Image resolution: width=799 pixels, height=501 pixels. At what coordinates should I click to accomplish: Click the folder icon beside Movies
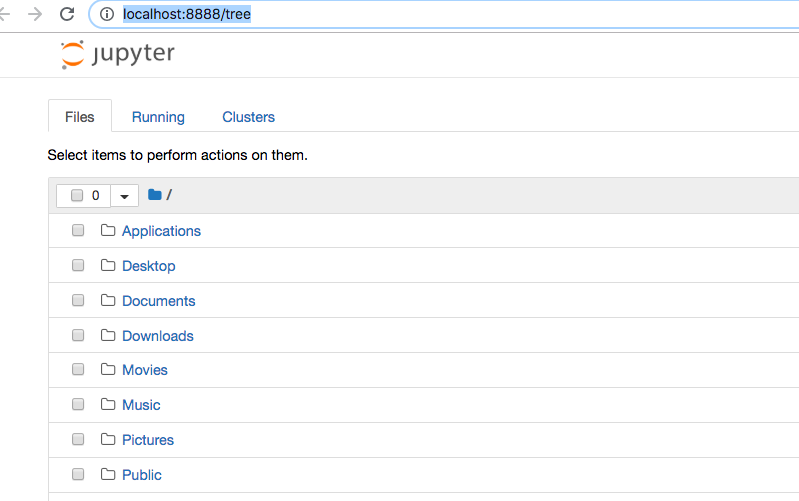point(108,369)
